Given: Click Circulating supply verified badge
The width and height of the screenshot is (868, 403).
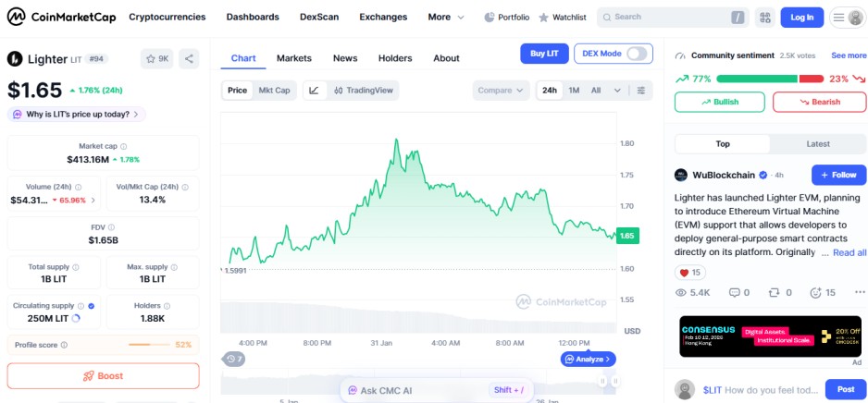Looking at the screenshot, I should [x=92, y=306].
